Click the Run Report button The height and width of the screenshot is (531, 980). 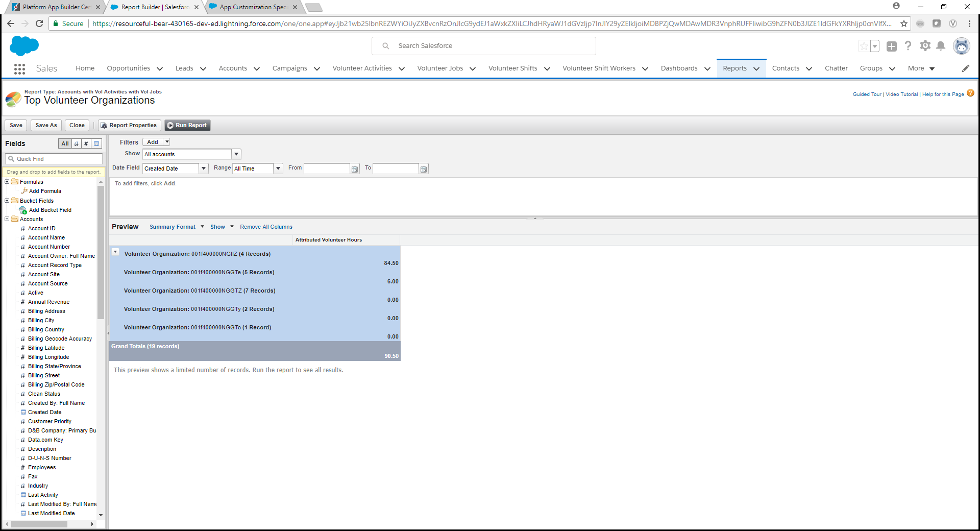click(187, 126)
